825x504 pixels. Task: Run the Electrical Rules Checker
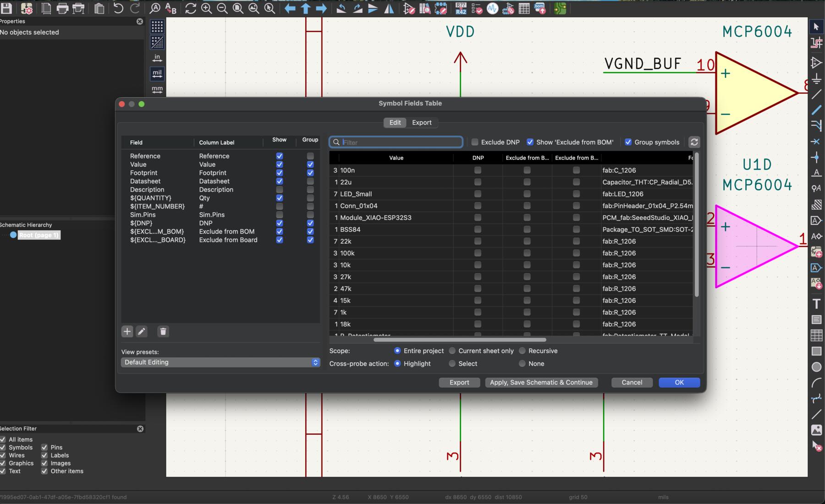477,8
